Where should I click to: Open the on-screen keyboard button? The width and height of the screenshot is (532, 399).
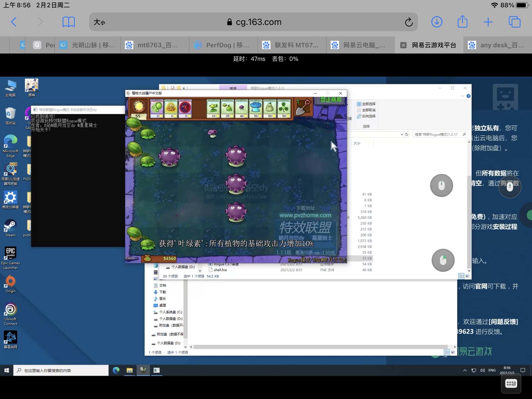(x=511, y=383)
